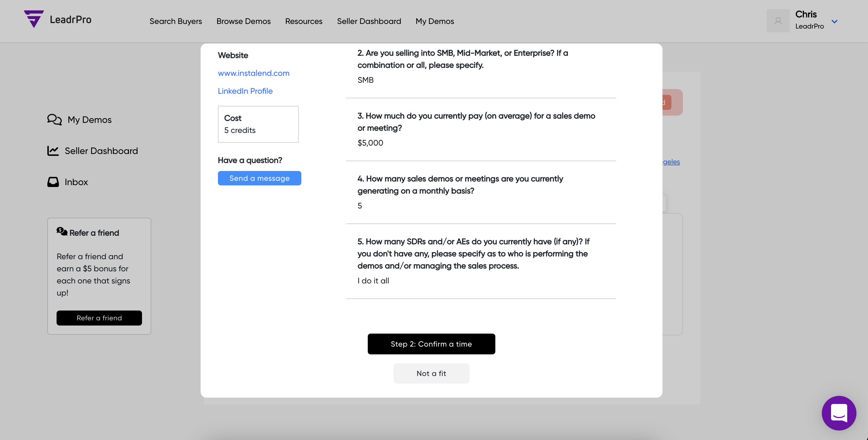This screenshot has height=440, width=868.
Task: Click the Not a fit button
Action: pyautogui.click(x=431, y=373)
